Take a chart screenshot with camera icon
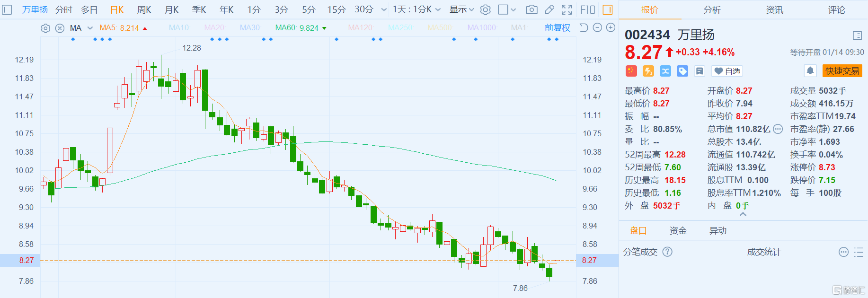Screen dimensions: 868x298 point(532,9)
